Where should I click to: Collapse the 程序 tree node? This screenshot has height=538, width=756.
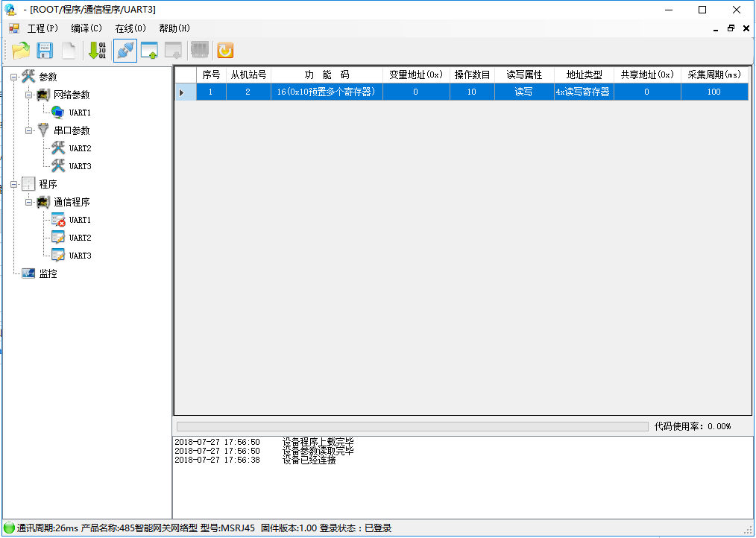coord(14,184)
